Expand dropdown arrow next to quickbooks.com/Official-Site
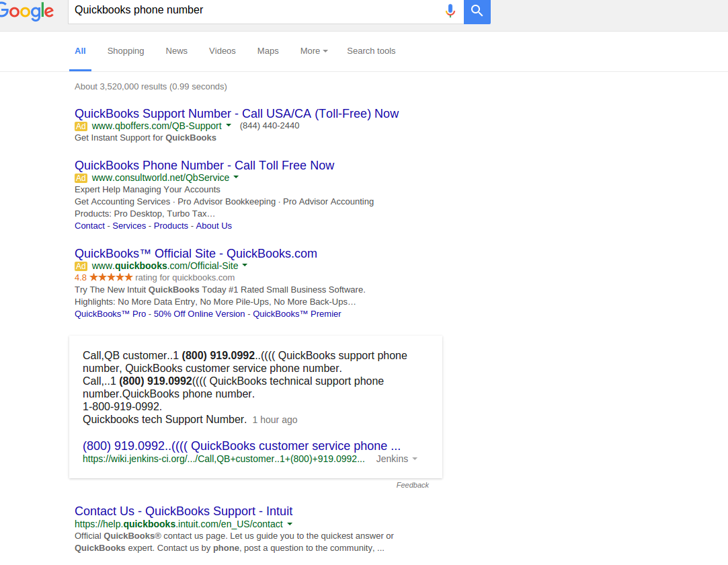Screen dimensions: 728x565 pyautogui.click(x=245, y=265)
